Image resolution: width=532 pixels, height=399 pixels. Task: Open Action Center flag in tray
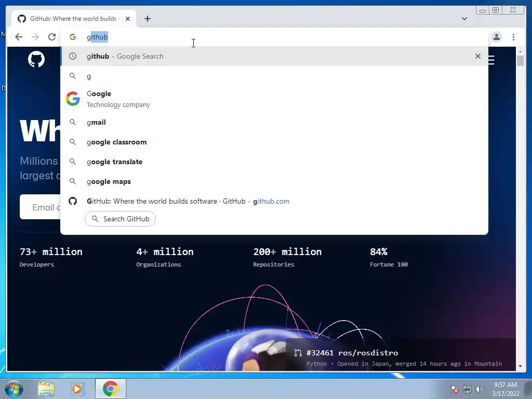pyautogui.click(x=455, y=389)
